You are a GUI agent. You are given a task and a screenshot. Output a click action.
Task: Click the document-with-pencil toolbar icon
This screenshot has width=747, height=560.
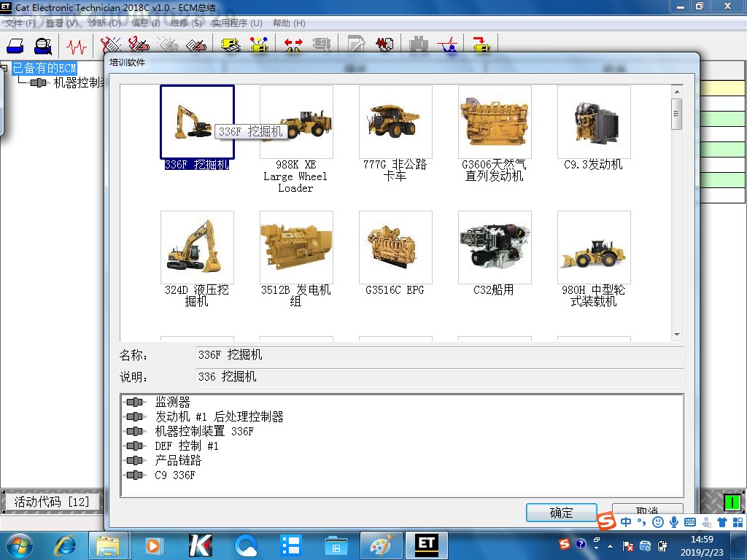[x=356, y=45]
